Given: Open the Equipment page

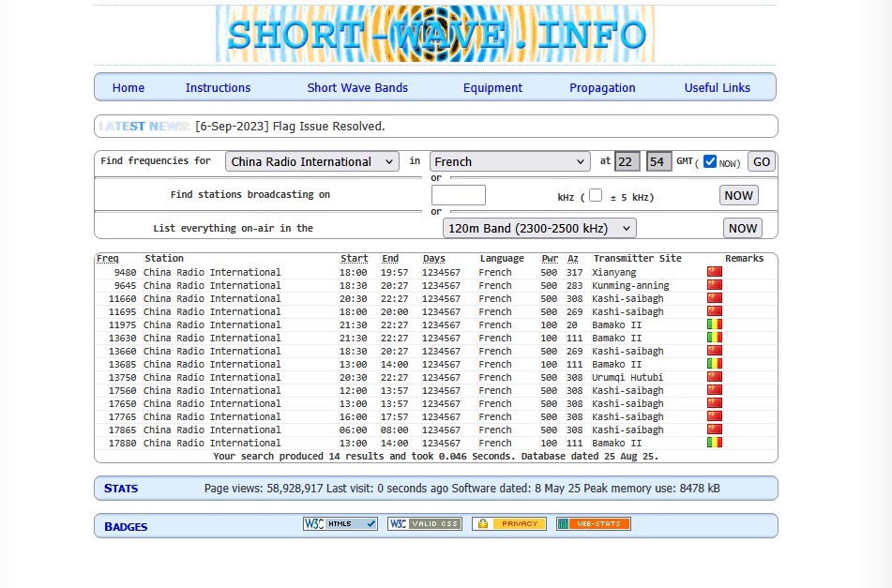Looking at the screenshot, I should pos(492,87).
